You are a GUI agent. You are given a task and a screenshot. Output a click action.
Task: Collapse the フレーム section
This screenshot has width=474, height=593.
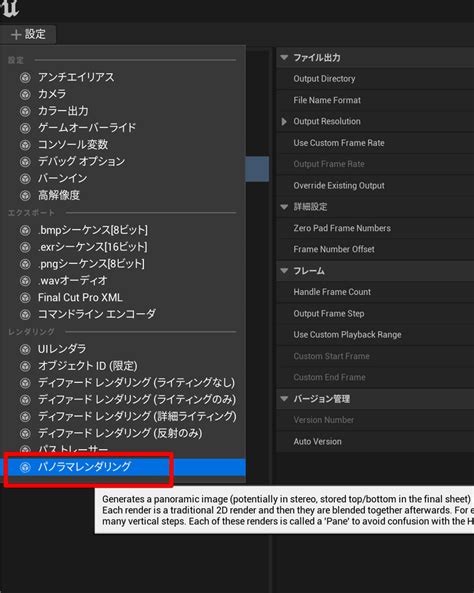(284, 271)
